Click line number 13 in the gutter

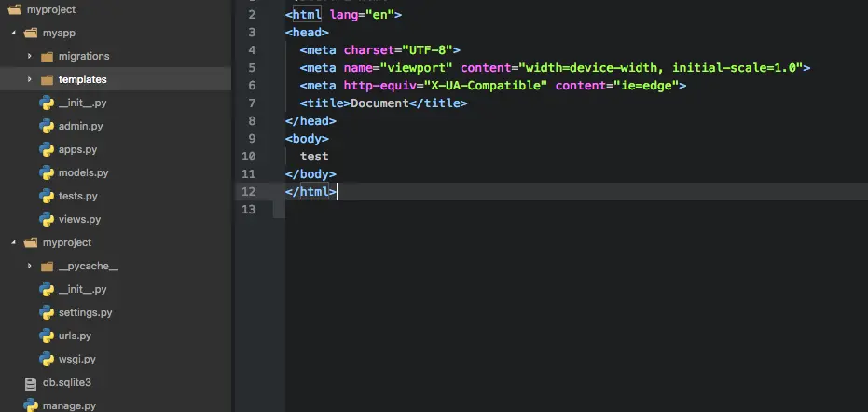point(249,210)
